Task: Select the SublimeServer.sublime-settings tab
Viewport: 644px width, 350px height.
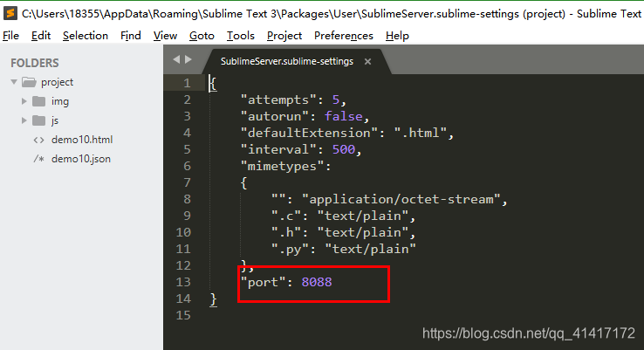Action: pos(287,61)
